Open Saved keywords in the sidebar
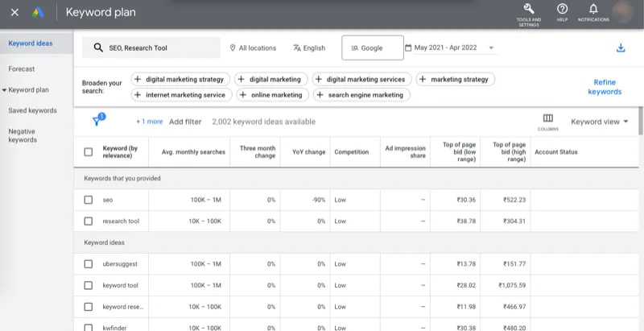 pyautogui.click(x=32, y=110)
